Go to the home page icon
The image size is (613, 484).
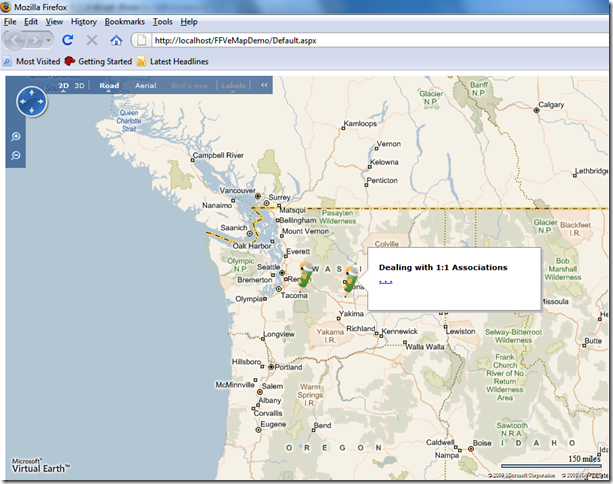[x=116, y=40]
